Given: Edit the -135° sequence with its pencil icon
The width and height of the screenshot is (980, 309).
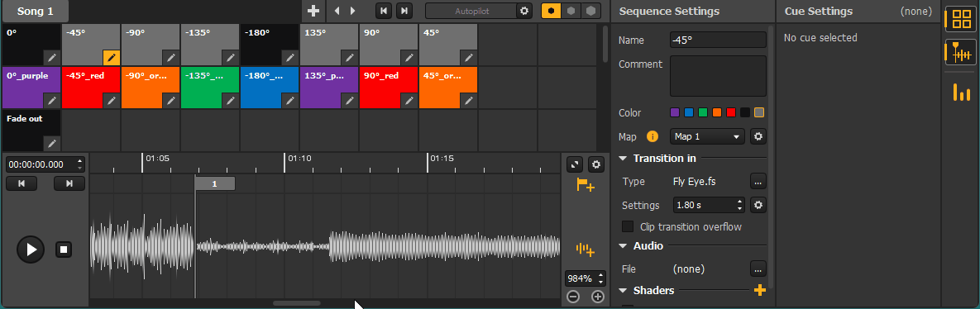Looking at the screenshot, I should 231,58.
